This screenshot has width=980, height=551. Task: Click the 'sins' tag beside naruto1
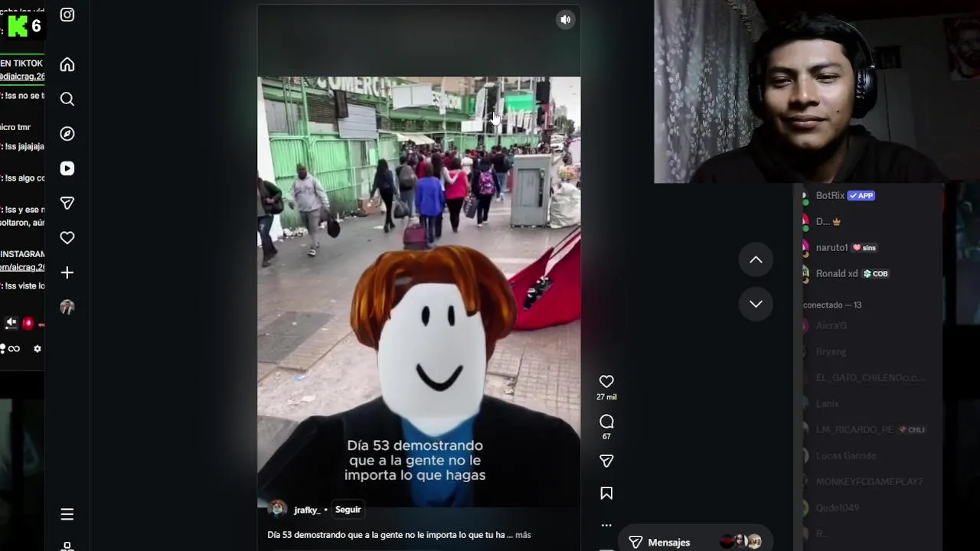coord(864,247)
